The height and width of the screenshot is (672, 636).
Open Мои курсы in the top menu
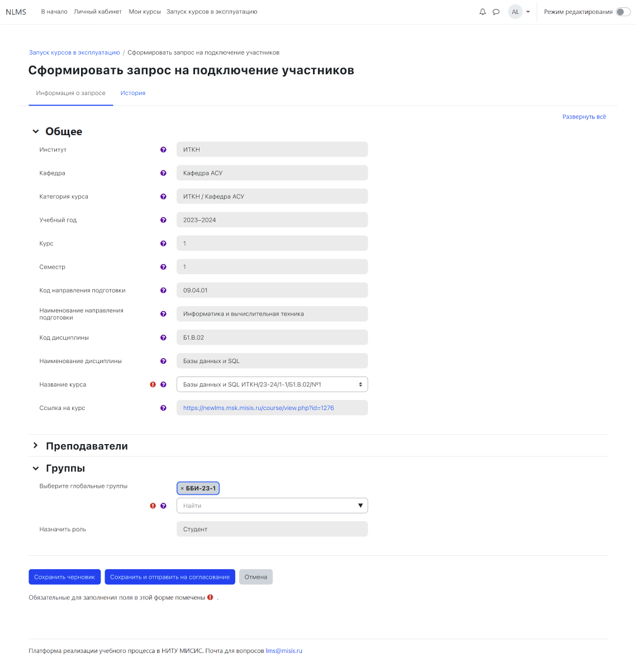pos(145,12)
